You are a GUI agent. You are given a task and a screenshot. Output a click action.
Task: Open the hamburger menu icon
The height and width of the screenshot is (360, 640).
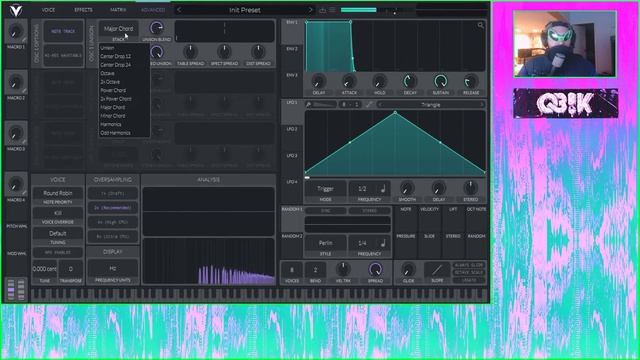[333, 10]
